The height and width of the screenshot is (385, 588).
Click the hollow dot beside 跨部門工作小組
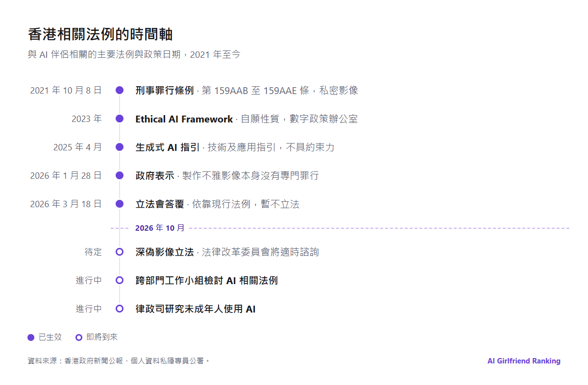pos(120,280)
